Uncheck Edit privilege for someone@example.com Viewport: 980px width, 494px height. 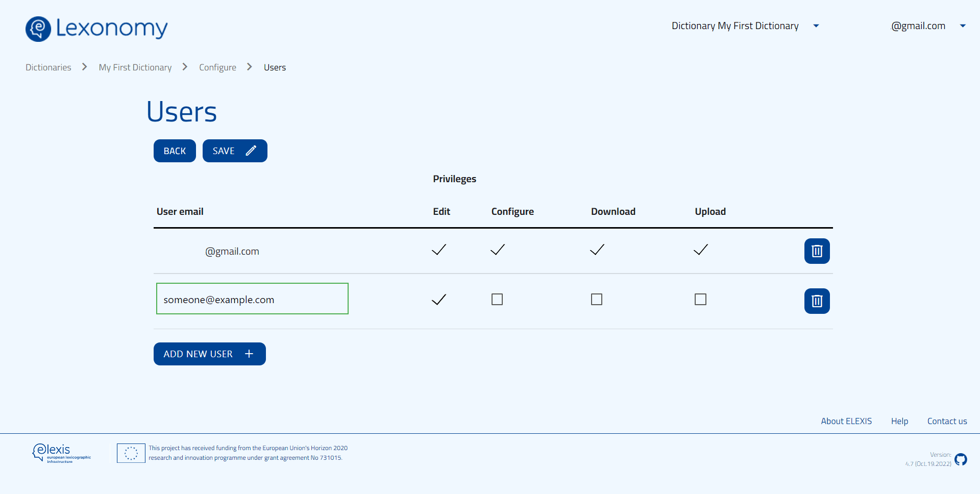439,300
